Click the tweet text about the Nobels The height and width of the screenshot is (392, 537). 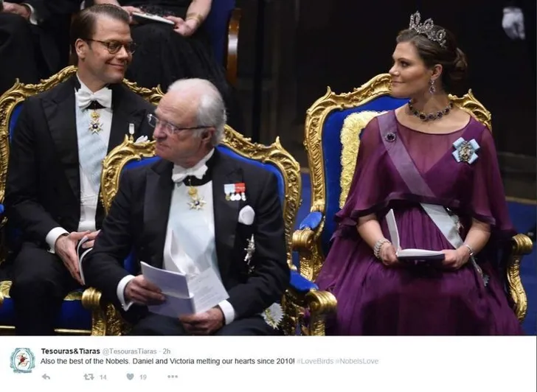pos(167,361)
